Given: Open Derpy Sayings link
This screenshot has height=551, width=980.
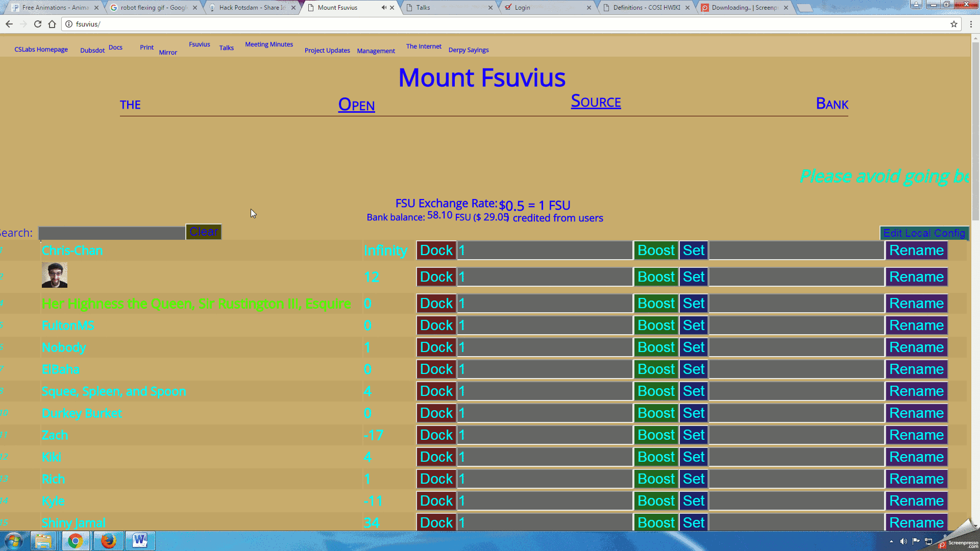Looking at the screenshot, I should pos(469,50).
